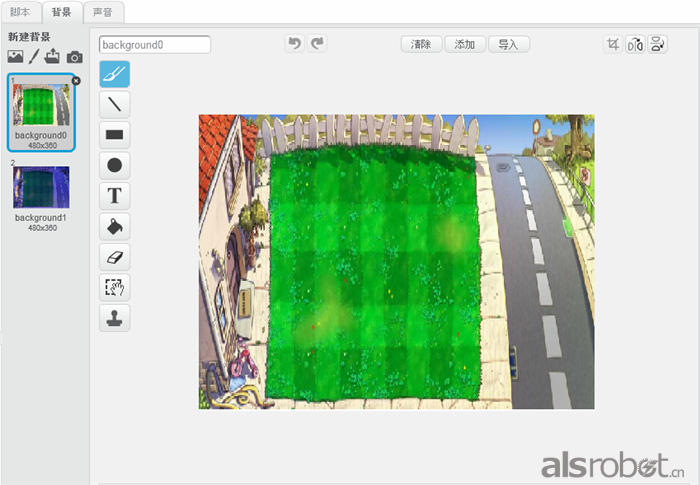This screenshot has width=700, height=485.
Task: Click the Undo arrow button
Action: (x=294, y=44)
